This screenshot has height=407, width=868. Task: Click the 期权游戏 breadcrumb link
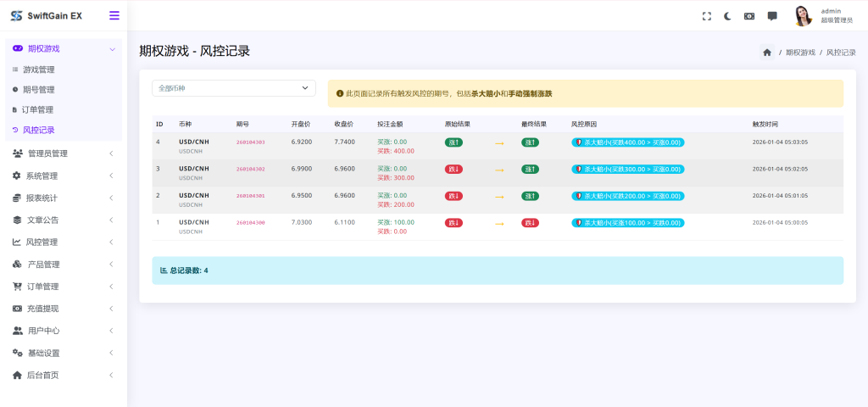800,53
